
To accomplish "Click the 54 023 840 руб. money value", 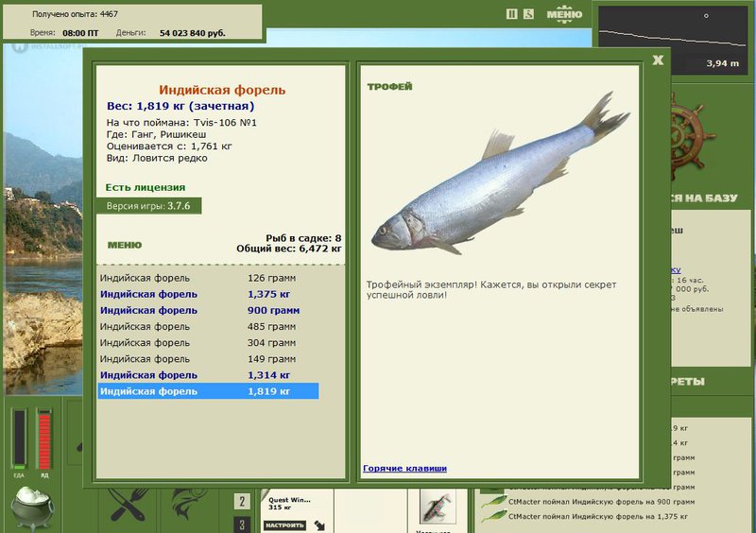I will 193,33.
